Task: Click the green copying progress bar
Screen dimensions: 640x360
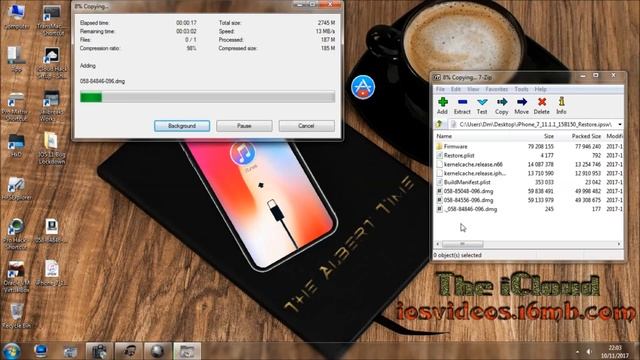Action: click(x=207, y=97)
